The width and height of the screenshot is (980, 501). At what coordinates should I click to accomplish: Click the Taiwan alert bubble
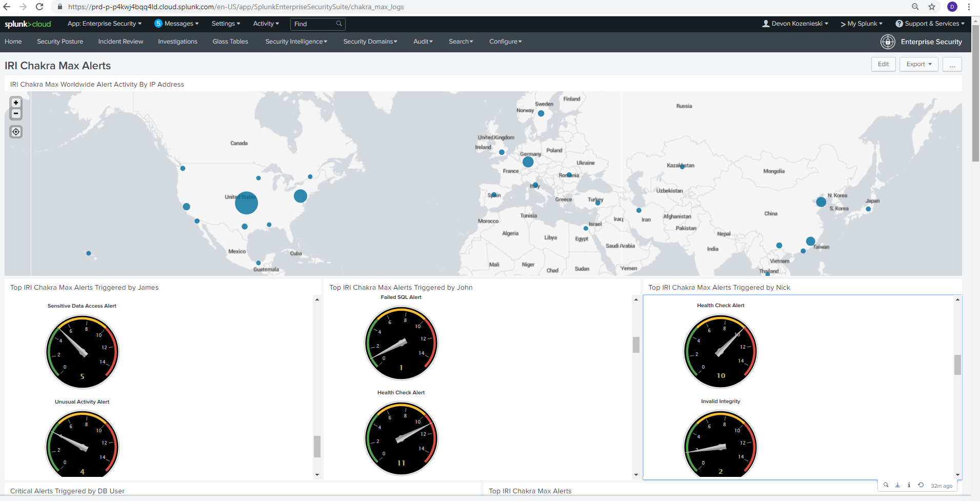[x=810, y=241]
